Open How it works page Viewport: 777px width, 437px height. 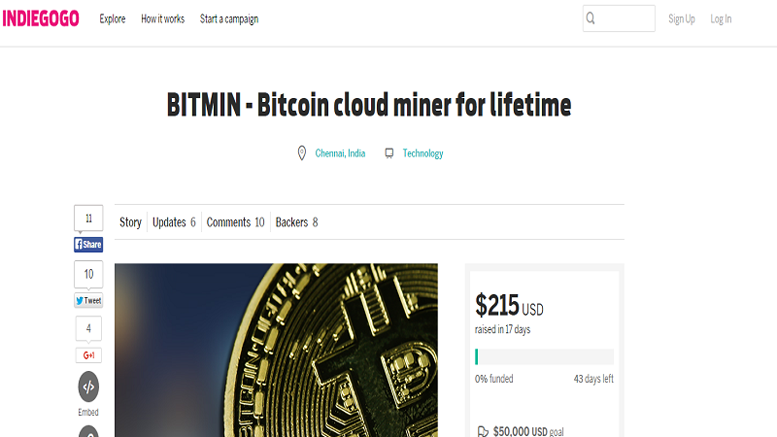163,19
